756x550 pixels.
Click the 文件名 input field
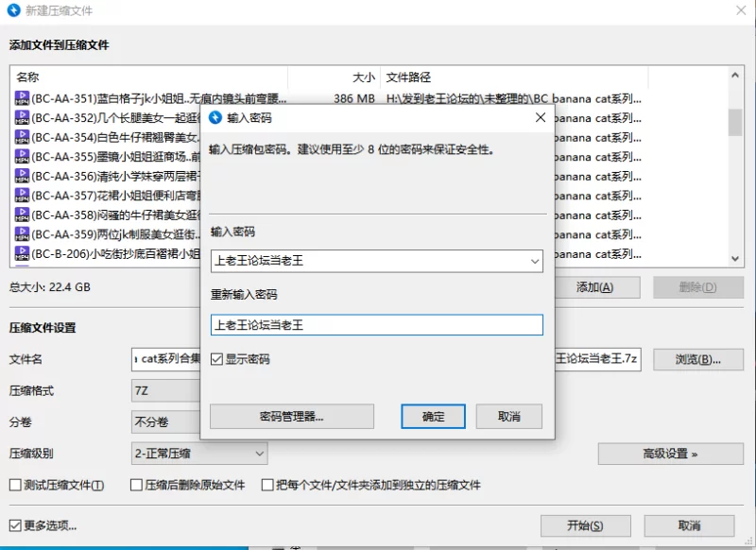point(165,359)
